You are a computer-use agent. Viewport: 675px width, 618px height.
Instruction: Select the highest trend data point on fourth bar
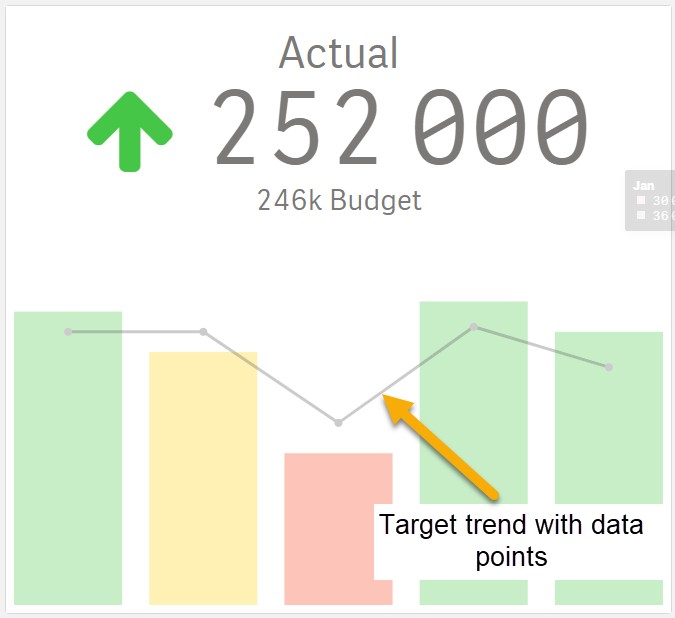(x=474, y=327)
